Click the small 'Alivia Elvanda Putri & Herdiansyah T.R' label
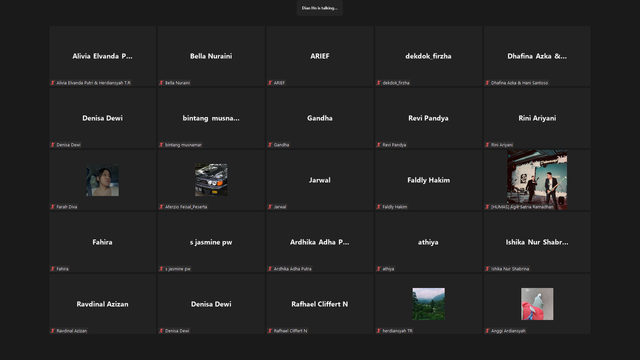The width and height of the screenshot is (640, 360). pyautogui.click(x=93, y=83)
